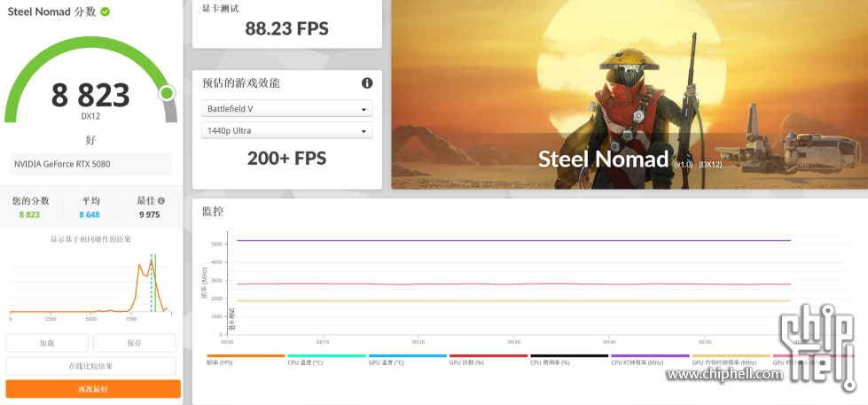Click the 200+ FPS estimated performance value
The image size is (868, 405).
286,159
